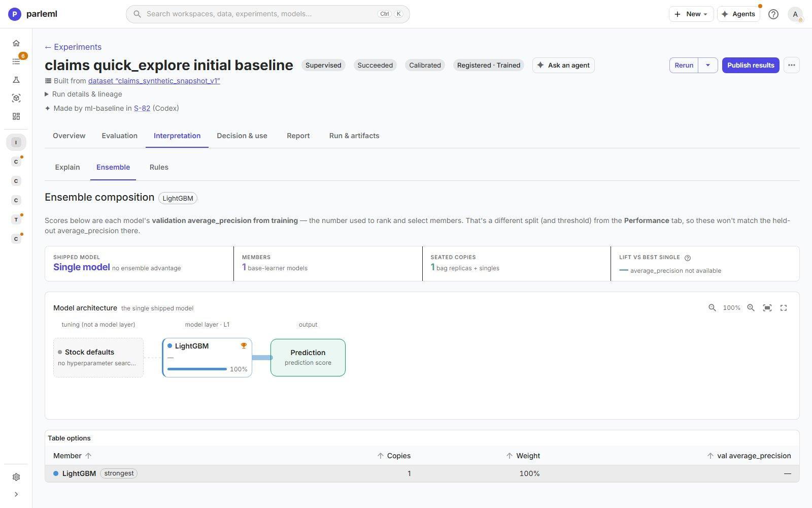The width and height of the screenshot is (812, 508).
Task: Click the trophy icon on the LightGBM node
Action: coord(244,346)
